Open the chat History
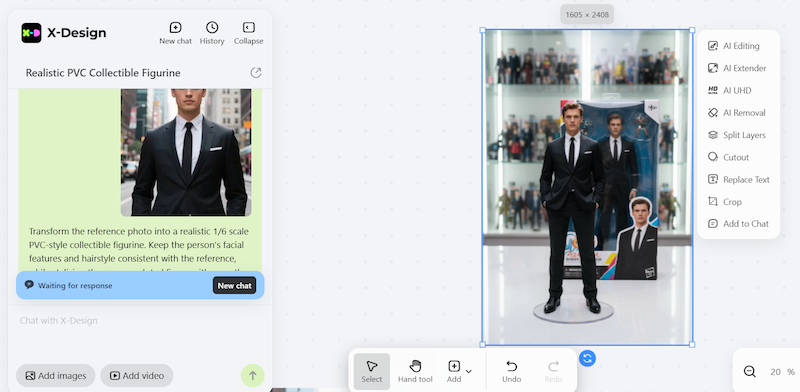The height and width of the screenshot is (392, 800). [x=212, y=33]
